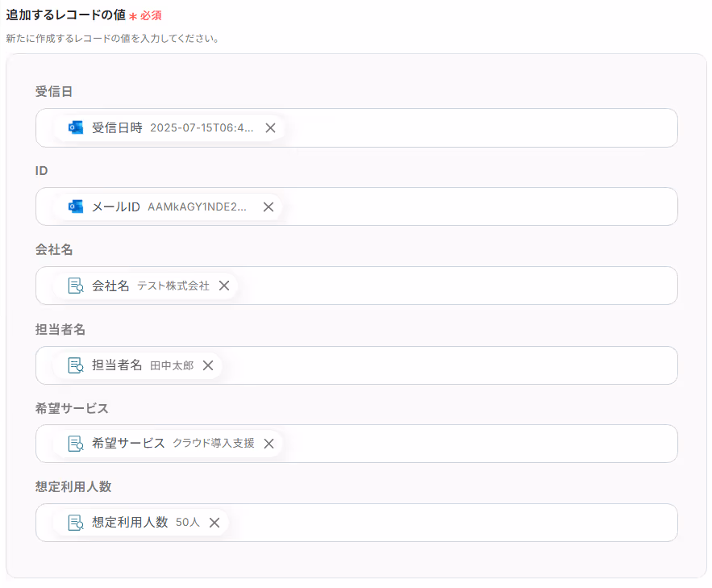The image size is (712, 588).
Task: Click the クラウド導入支援 value text
Action: click(214, 443)
